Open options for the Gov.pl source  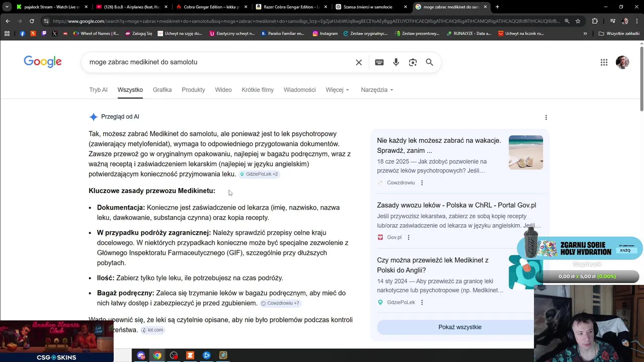click(408, 237)
